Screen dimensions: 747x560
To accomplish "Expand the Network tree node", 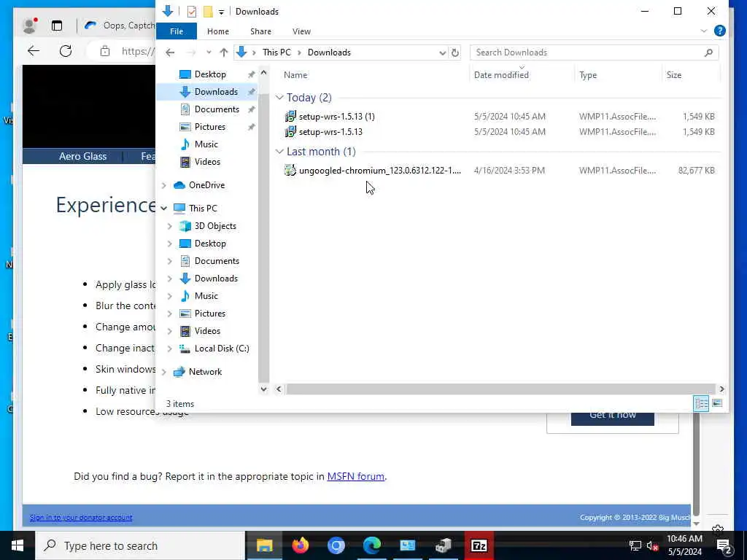I will 164,372.
